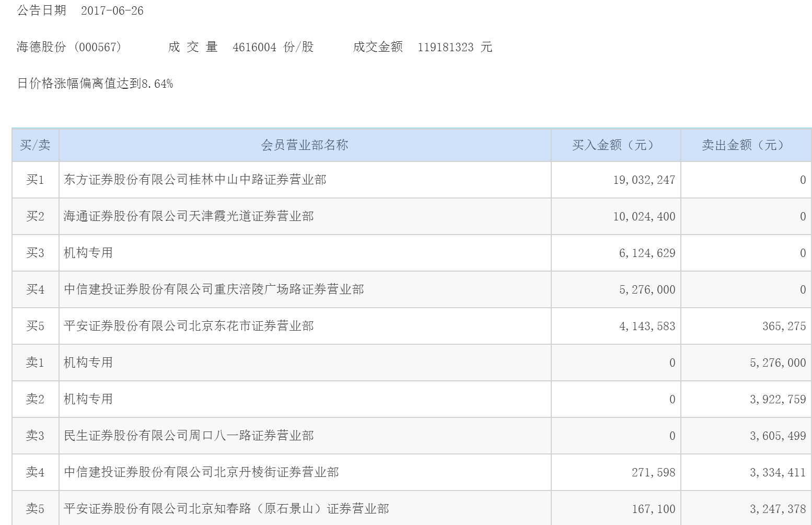This screenshot has height=525, width=812.
Task: Click 中信建投证券股份有限公司重庆涪陵广场路证券营业部
Action: pos(214,289)
